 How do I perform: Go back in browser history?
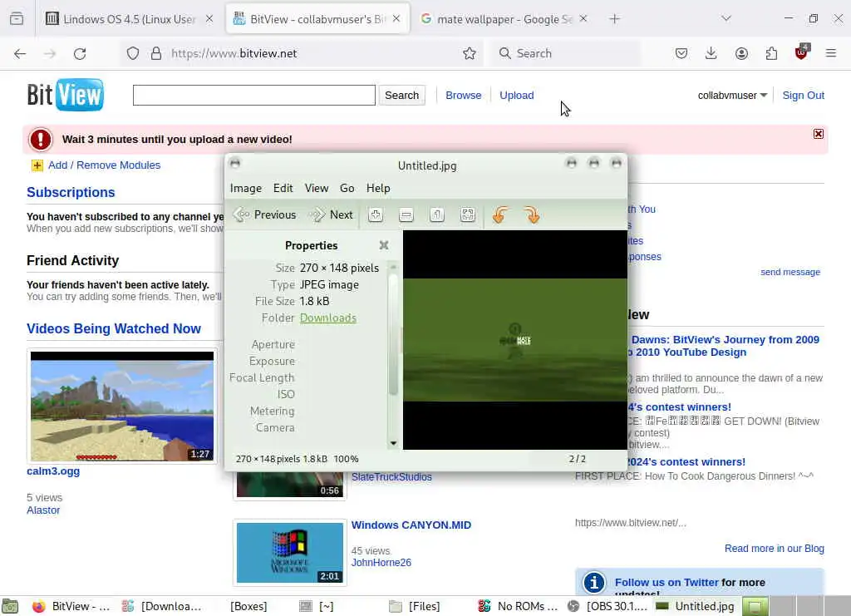(20, 53)
